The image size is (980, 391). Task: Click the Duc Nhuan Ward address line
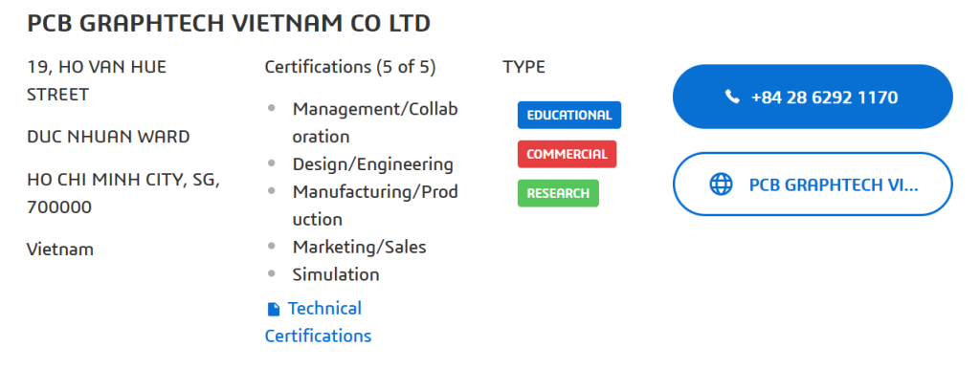108,137
